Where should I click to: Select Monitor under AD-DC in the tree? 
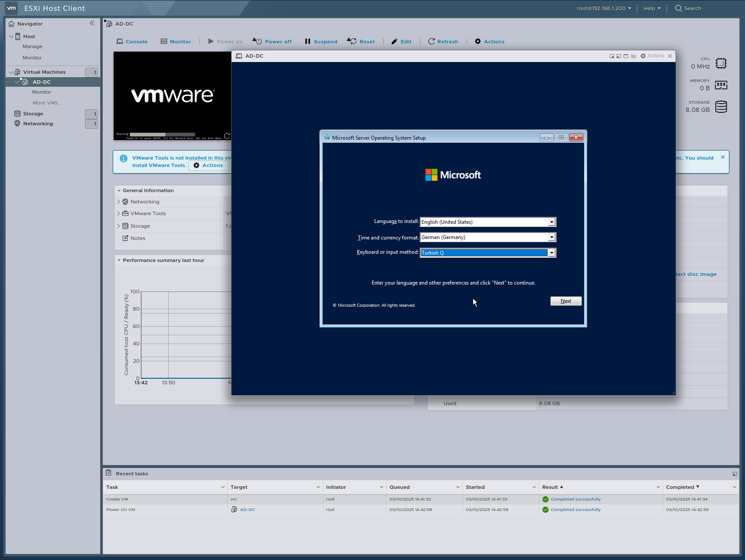pyautogui.click(x=42, y=92)
